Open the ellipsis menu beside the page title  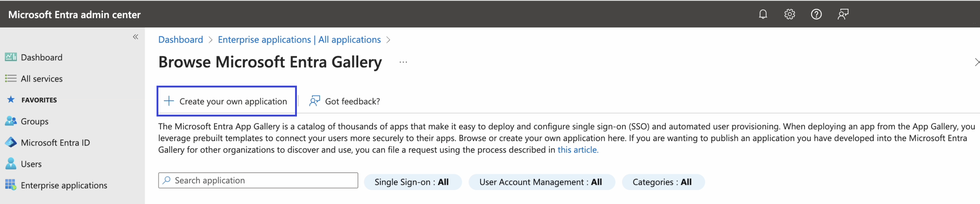403,62
